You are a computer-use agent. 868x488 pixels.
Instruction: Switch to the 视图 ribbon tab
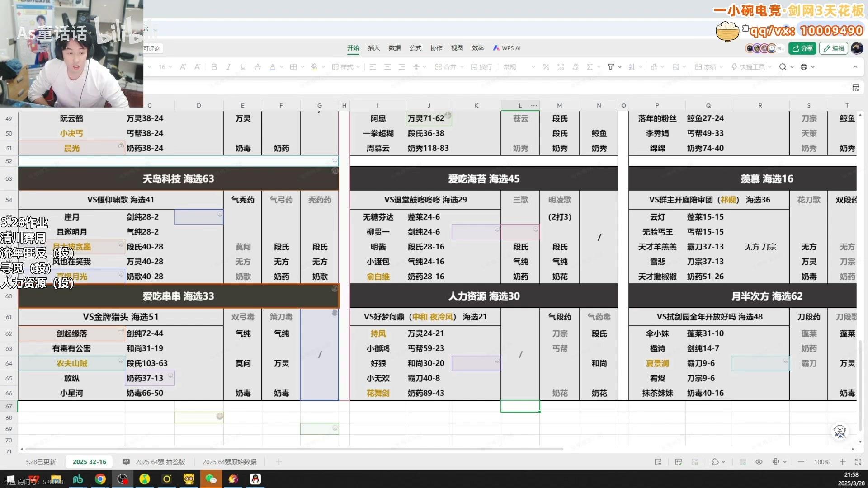coord(457,48)
